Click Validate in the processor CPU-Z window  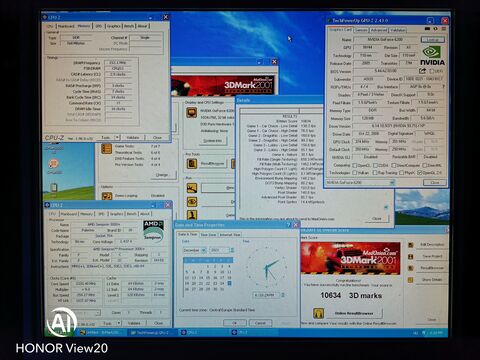pyautogui.click(x=134, y=323)
